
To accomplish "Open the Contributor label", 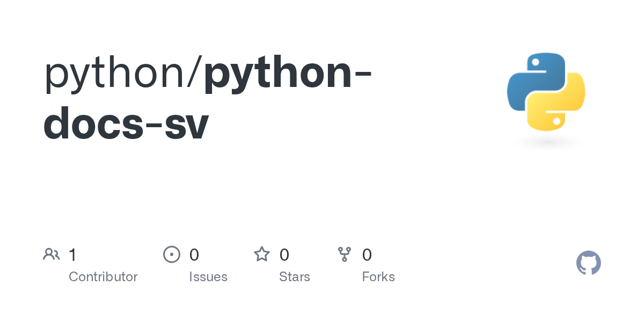I will tap(103, 277).
